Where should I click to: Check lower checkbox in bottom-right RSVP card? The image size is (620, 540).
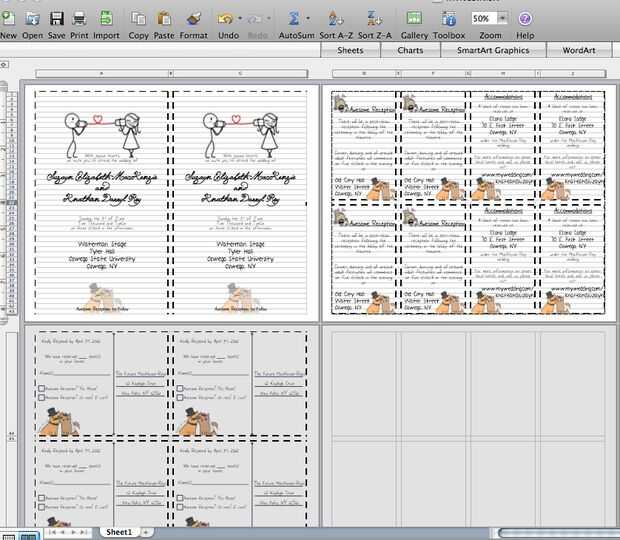(180, 507)
